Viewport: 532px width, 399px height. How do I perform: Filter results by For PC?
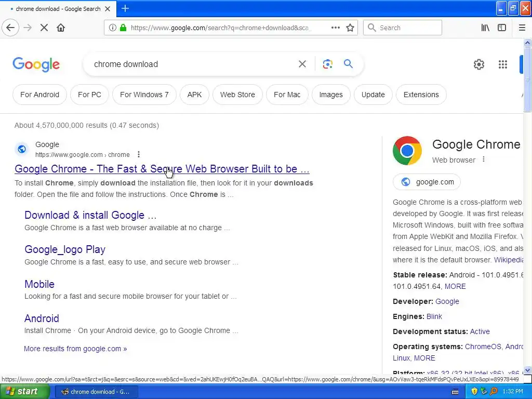click(89, 95)
